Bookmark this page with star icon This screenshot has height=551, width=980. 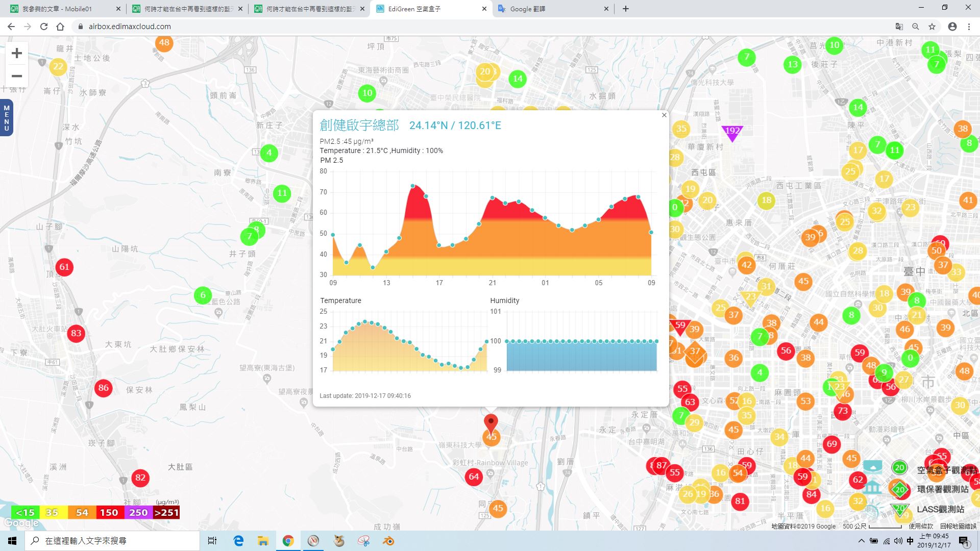932,27
